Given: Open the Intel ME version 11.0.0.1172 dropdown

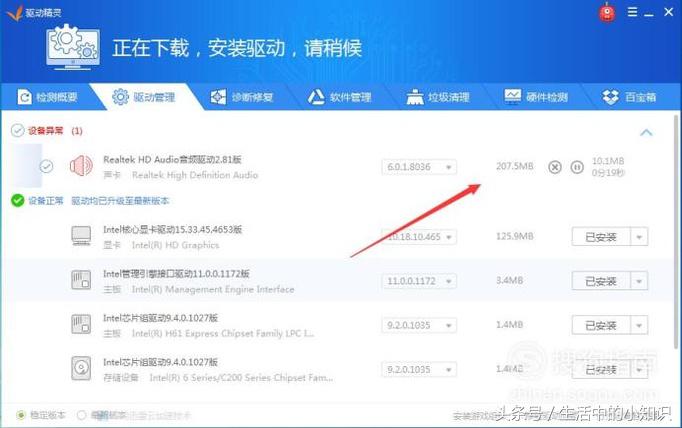Looking at the screenshot, I should coord(419,282).
